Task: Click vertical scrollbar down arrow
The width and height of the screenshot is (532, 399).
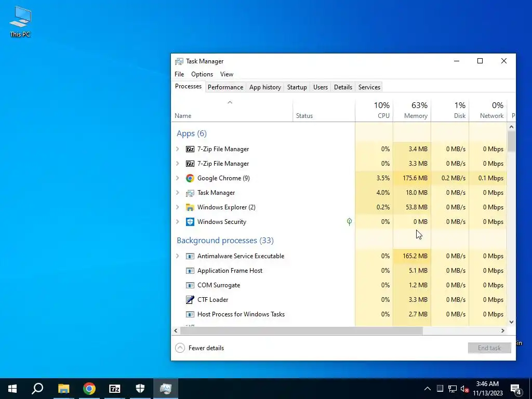Action: click(511, 322)
